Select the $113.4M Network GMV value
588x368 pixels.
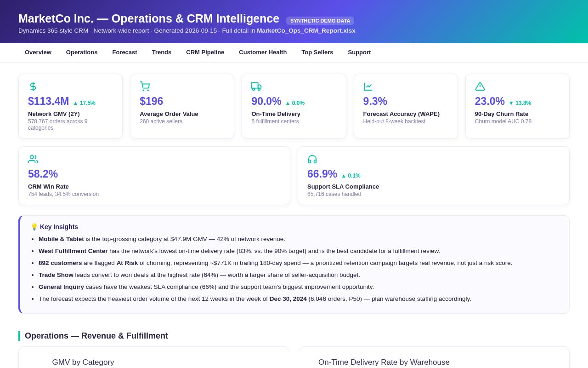49,101
